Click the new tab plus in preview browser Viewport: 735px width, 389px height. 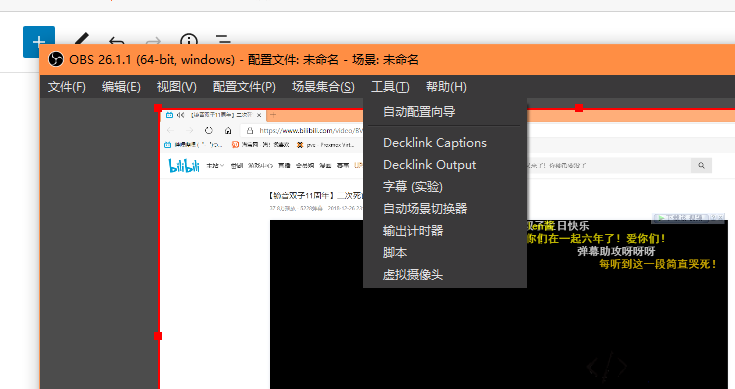[x=273, y=115]
